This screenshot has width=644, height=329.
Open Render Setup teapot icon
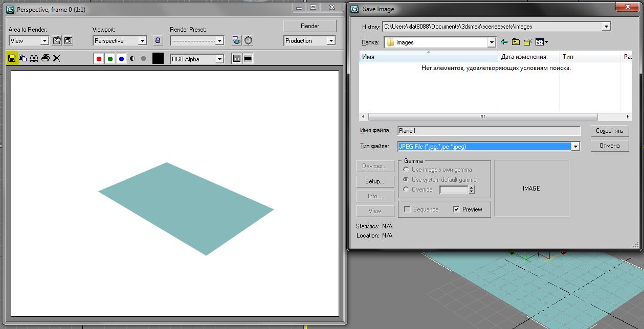point(236,40)
